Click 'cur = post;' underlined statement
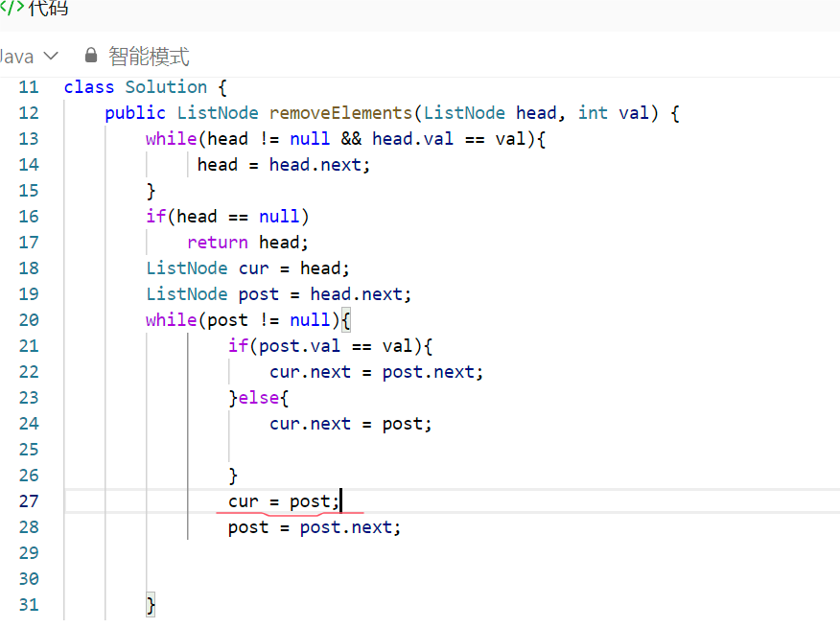The width and height of the screenshot is (840, 628). pos(284,501)
